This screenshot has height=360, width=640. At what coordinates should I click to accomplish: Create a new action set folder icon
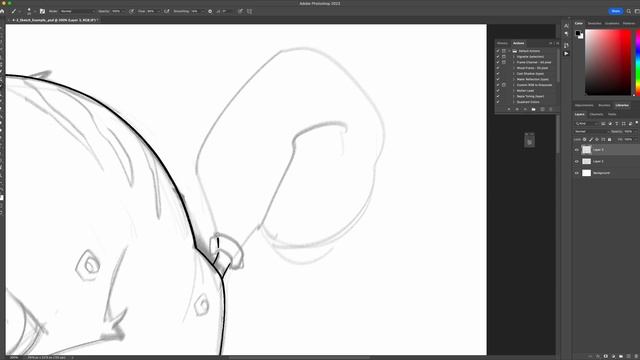click(x=533, y=109)
